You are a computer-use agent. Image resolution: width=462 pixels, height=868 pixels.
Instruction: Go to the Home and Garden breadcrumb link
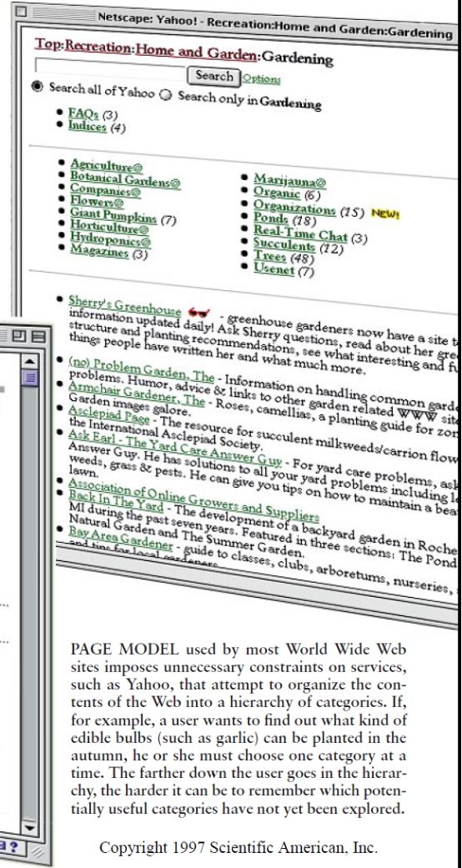click(x=197, y=53)
